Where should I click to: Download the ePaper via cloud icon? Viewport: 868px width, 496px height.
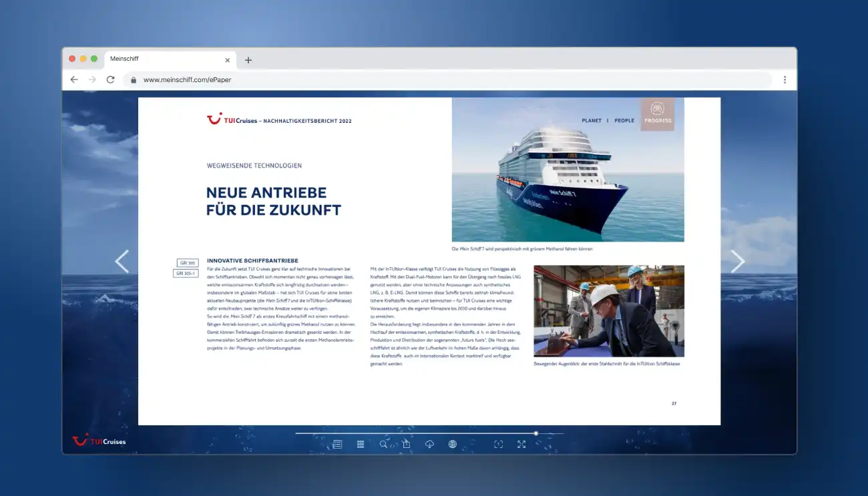pyautogui.click(x=429, y=444)
